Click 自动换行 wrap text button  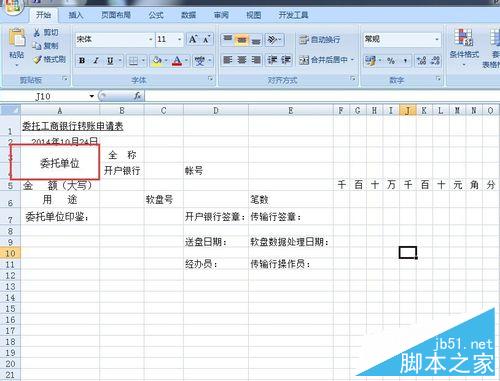click(320, 40)
